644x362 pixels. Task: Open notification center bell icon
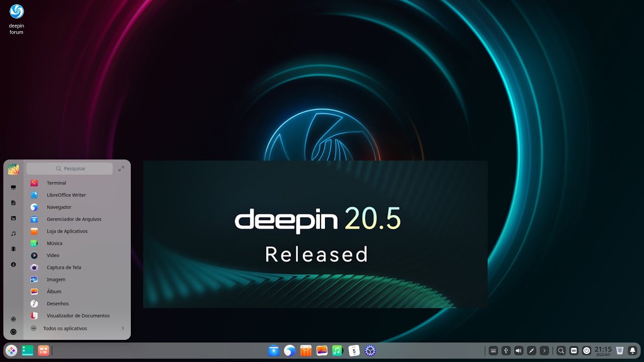click(632, 350)
